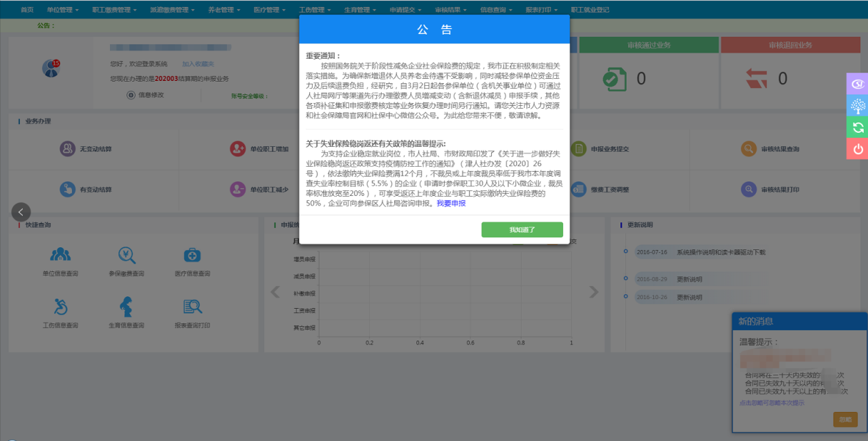
Task: Open the 职工就业登记 menu item
Action: click(590, 10)
